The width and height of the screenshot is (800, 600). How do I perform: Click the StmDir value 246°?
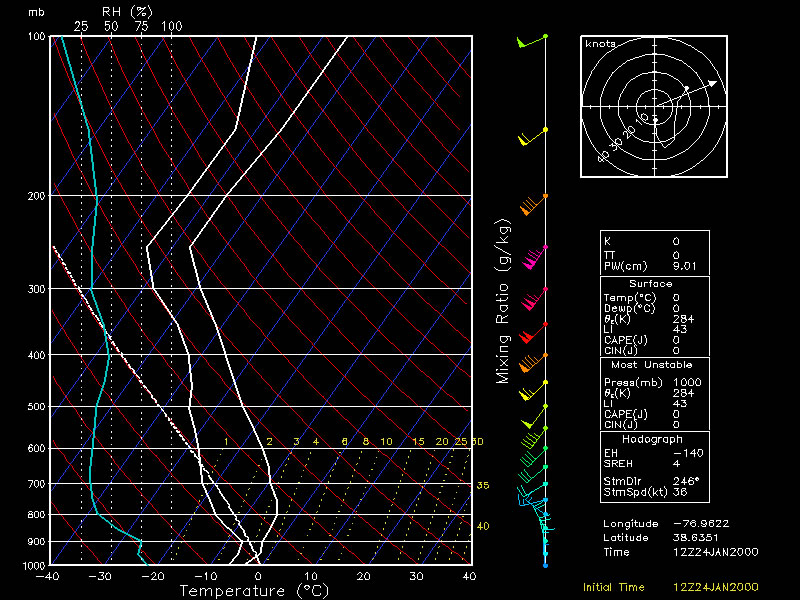coord(686,481)
